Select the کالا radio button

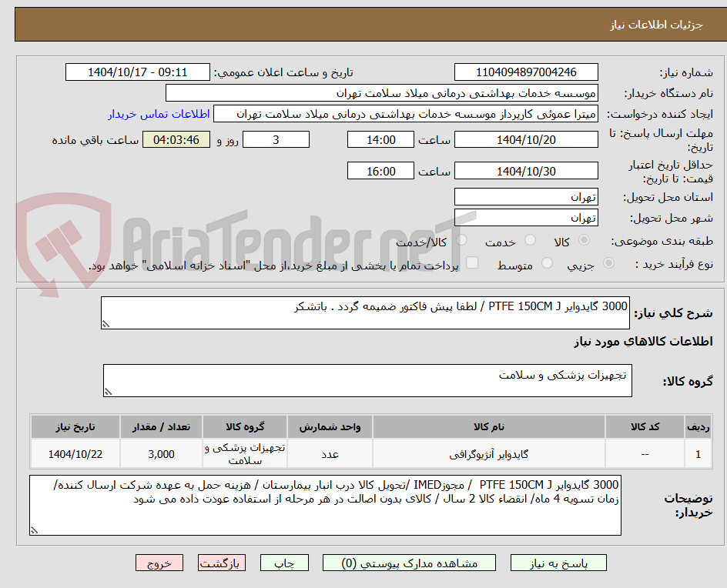tap(585, 240)
